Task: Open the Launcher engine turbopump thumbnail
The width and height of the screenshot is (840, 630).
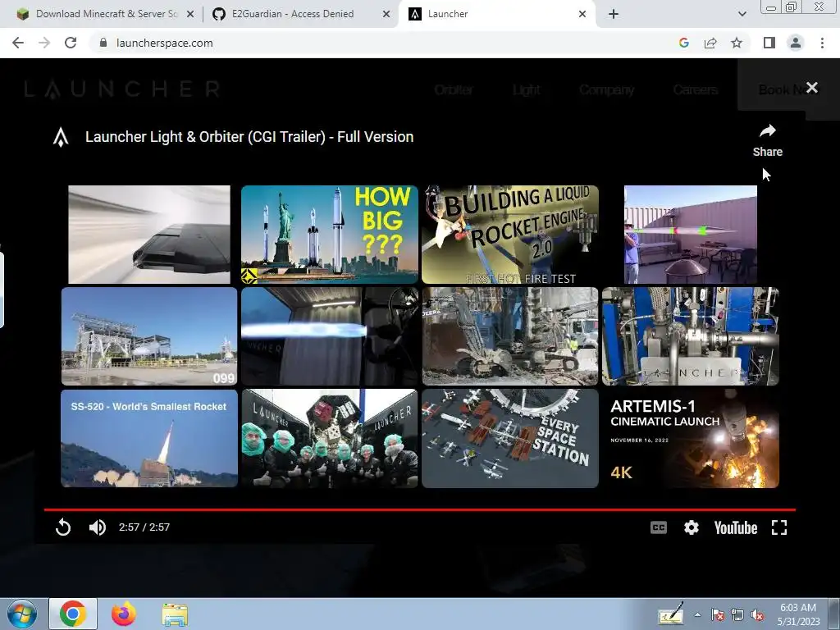Action: [x=691, y=336]
